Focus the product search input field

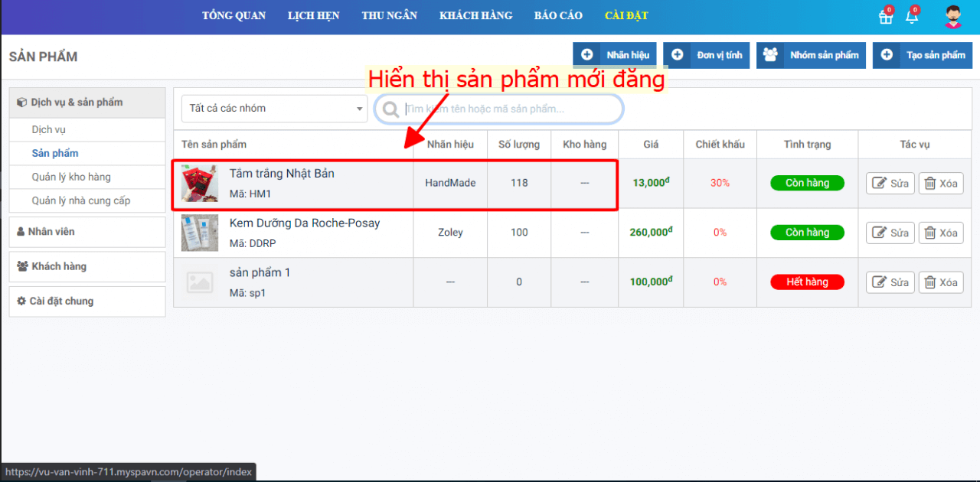(509, 109)
